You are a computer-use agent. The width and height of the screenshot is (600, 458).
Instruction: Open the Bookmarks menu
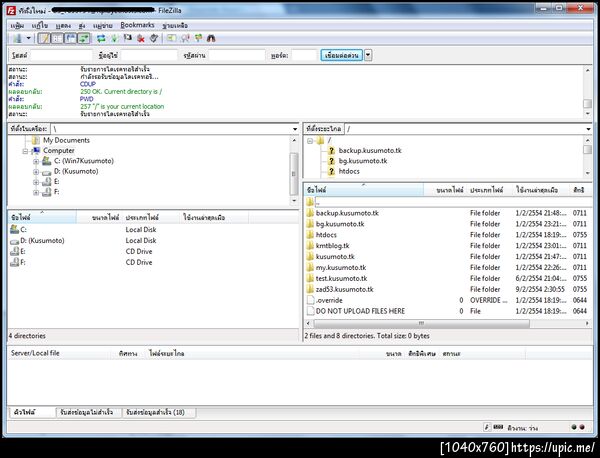(137, 25)
